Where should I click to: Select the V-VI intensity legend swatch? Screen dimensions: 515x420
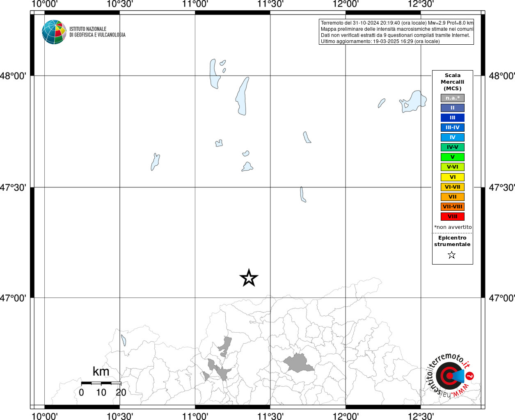click(x=453, y=167)
